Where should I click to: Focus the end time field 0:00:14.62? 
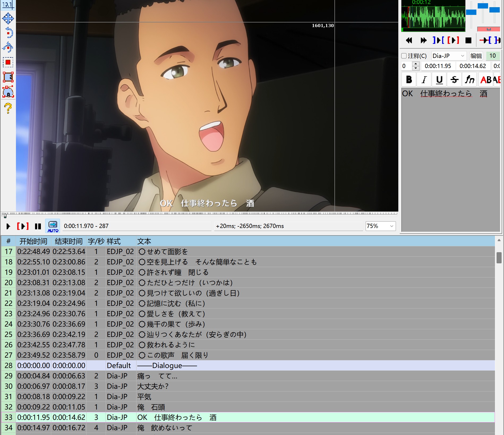473,66
